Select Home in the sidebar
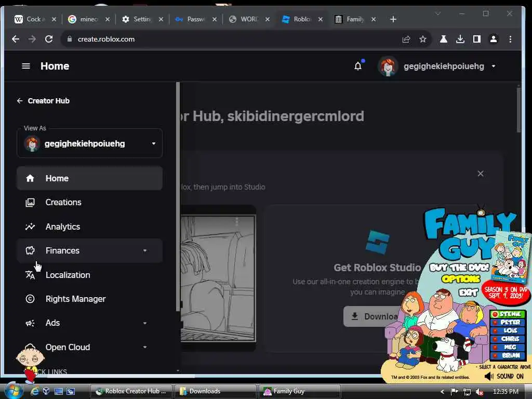532x399 pixels. tap(89, 178)
